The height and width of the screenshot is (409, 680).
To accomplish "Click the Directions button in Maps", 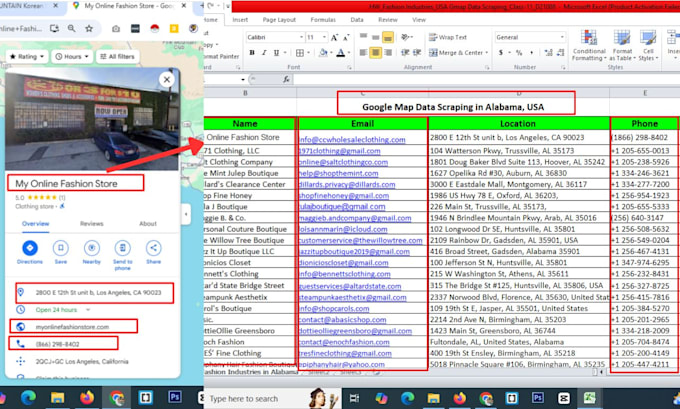I will click(x=30, y=252).
